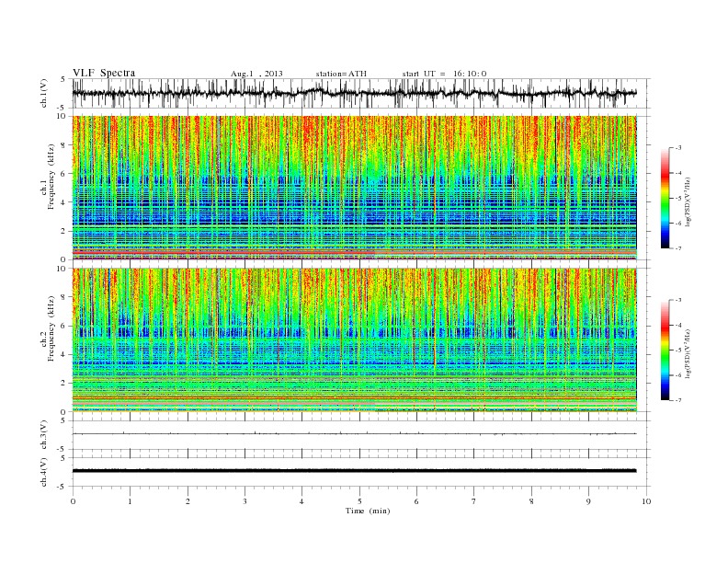Click the "ch.1(V)" waveform axis label
728x563 pixels.
tap(44, 93)
